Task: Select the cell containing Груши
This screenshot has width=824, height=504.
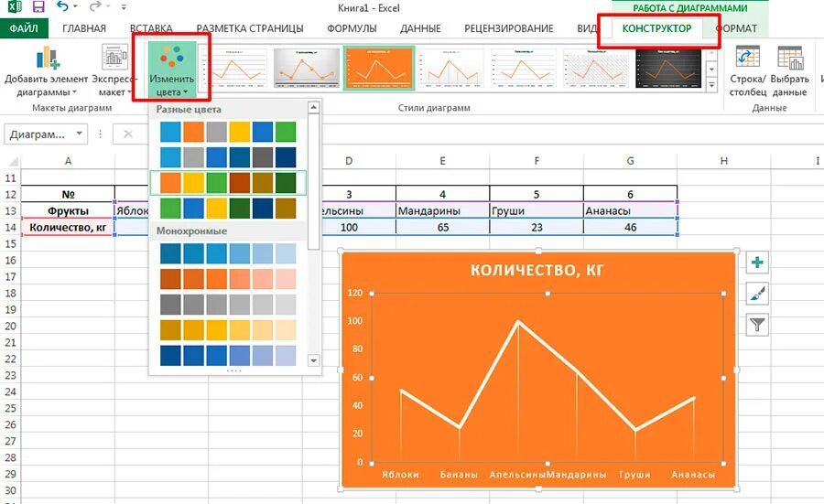Action: click(536, 210)
